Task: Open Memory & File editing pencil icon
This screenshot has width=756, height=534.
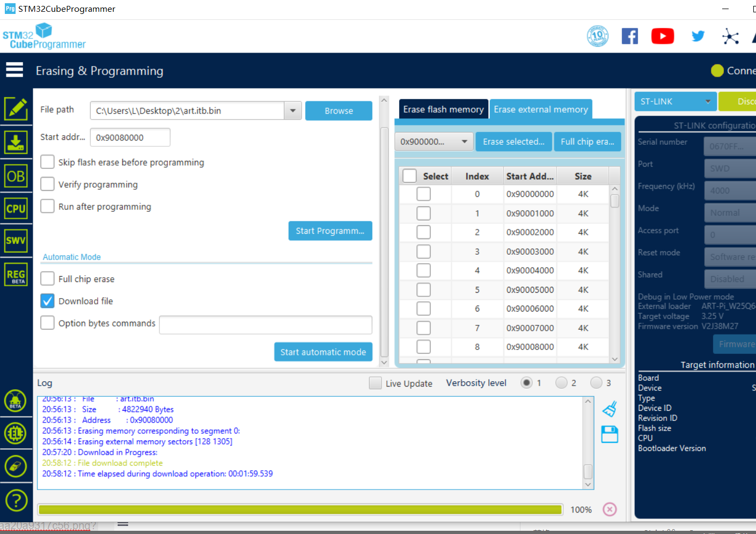Action: 16,109
